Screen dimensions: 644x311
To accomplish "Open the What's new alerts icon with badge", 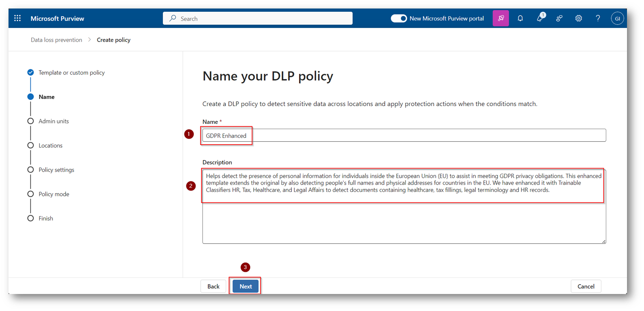I will pyautogui.click(x=540, y=18).
